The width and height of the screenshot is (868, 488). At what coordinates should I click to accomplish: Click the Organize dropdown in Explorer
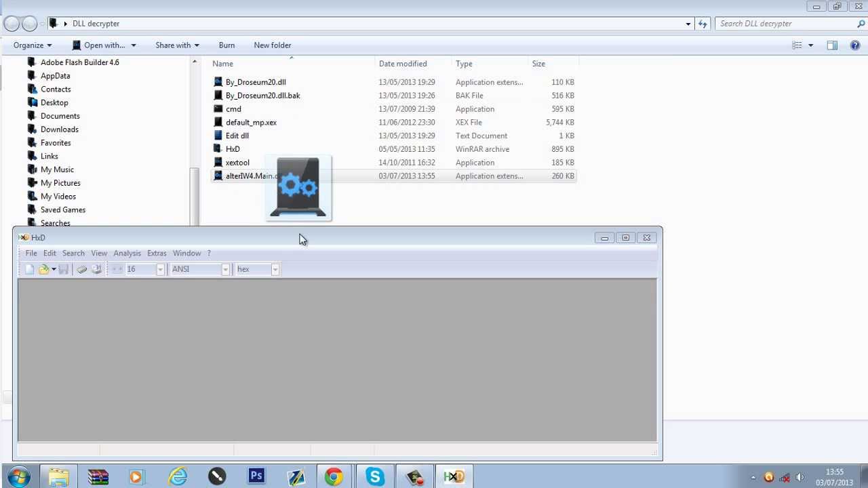pos(33,45)
